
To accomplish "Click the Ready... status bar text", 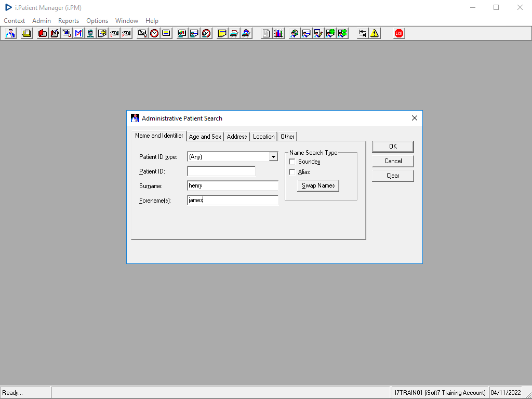I will (12, 393).
